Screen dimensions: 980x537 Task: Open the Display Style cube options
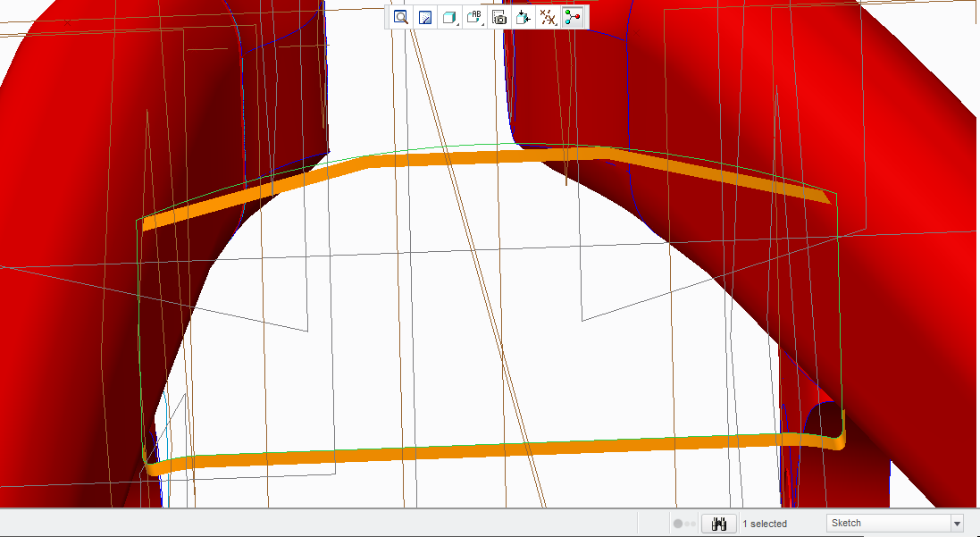coord(449,18)
